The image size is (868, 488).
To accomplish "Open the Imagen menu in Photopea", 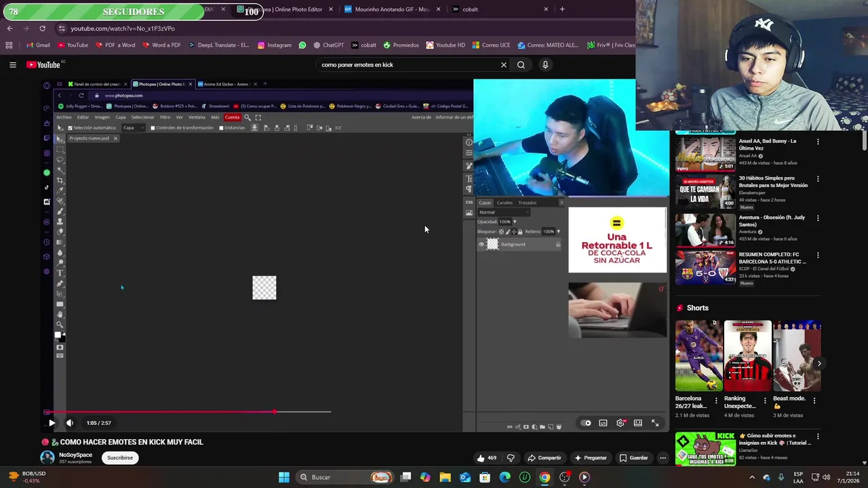I will (x=102, y=117).
